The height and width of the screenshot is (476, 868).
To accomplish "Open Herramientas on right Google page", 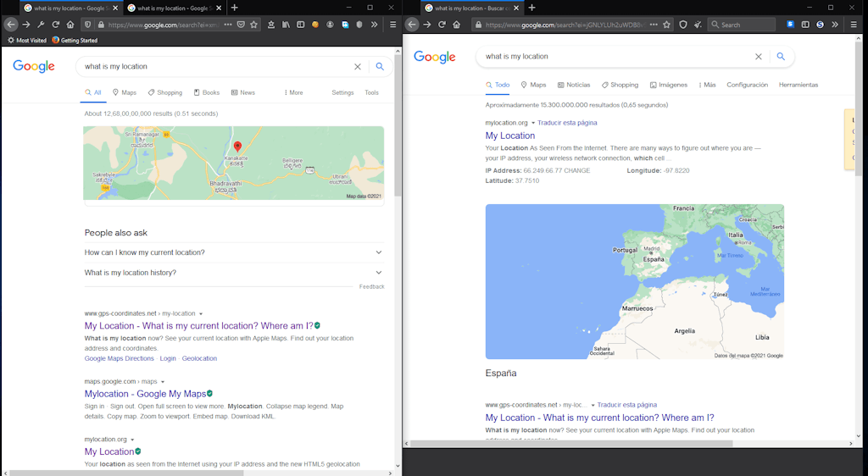I will tap(798, 86).
